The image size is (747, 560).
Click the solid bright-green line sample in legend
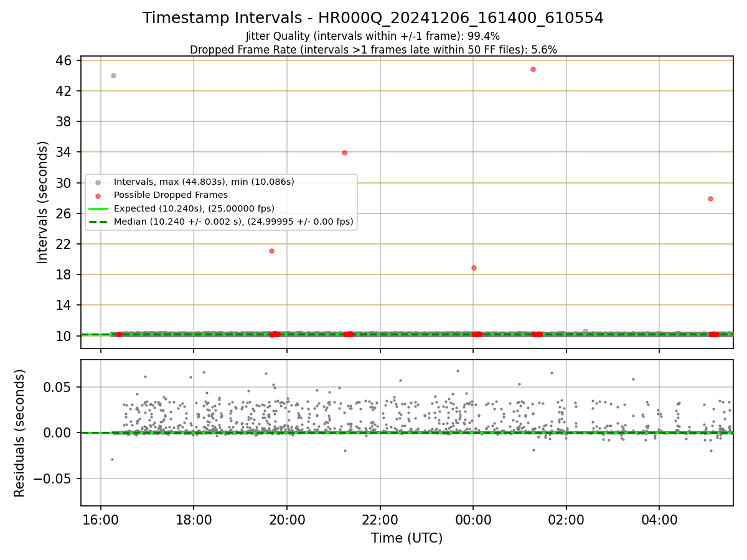pos(98,208)
